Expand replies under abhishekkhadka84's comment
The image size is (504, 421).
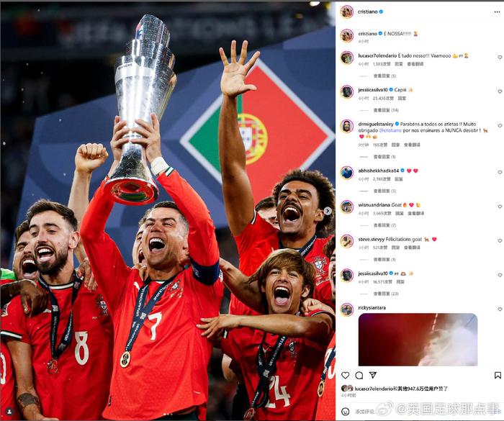[384, 191]
